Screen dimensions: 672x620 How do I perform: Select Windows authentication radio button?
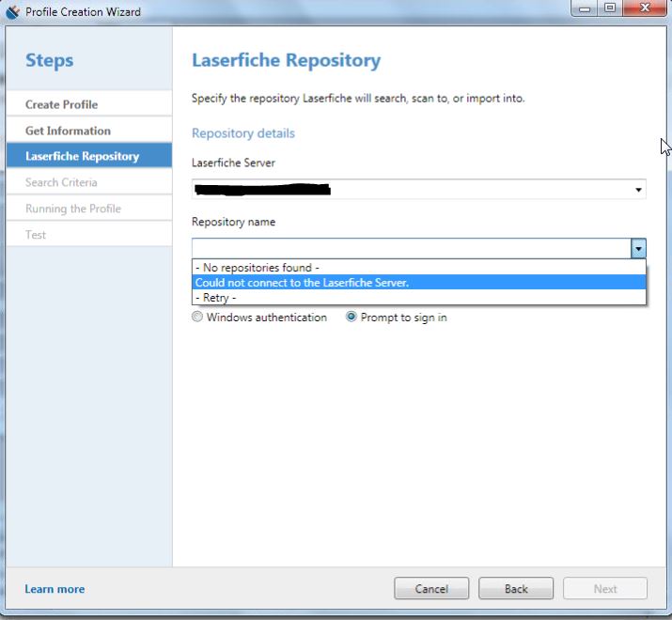point(197,318)
